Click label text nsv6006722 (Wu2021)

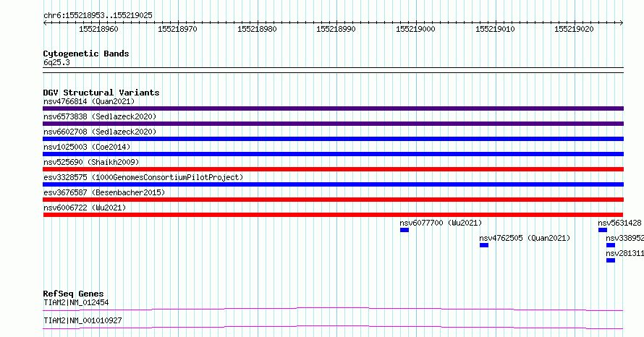[x=85, y=208]
